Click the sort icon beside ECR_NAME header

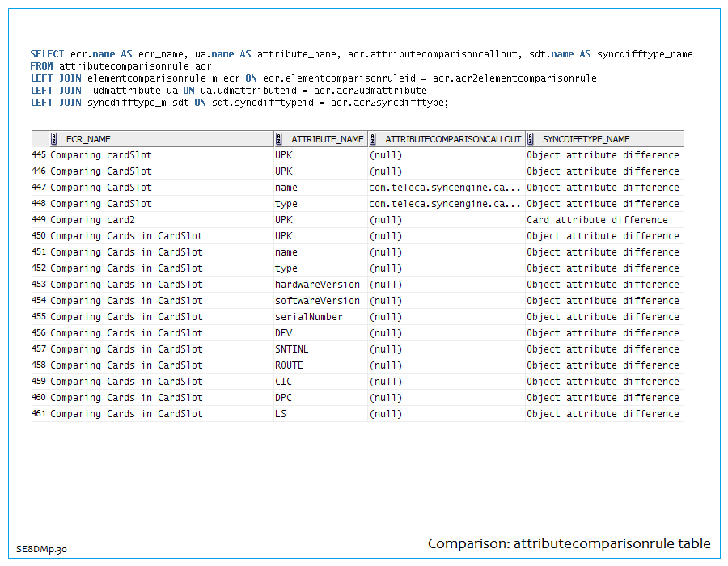(x=53, y=139)
